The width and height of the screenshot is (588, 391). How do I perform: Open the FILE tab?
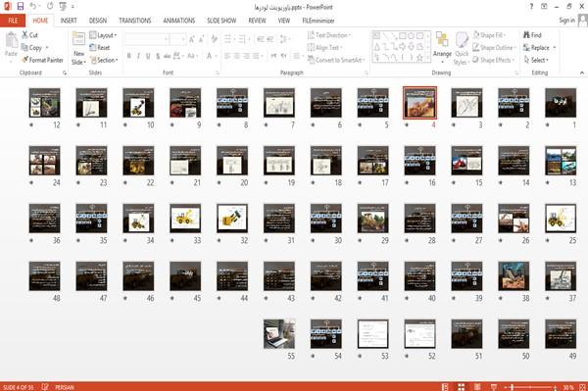pos(13,21)
